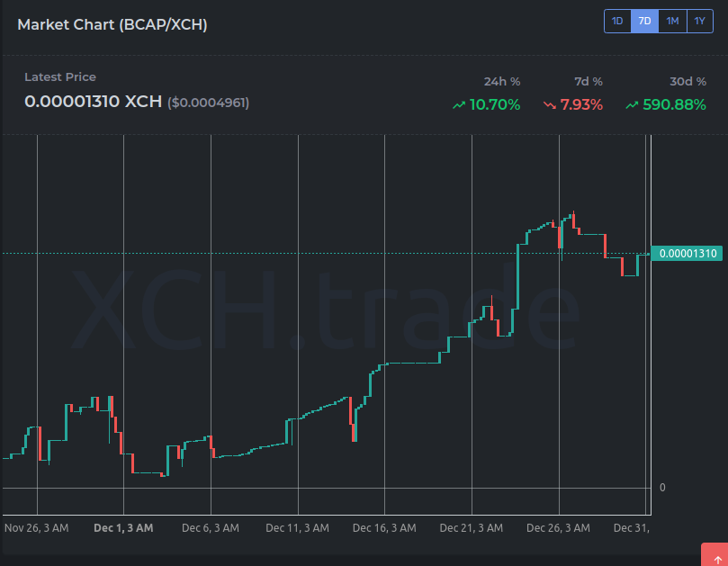Select the 7D timeframe
Screen dimensions: 728x566
click(644, 21)
